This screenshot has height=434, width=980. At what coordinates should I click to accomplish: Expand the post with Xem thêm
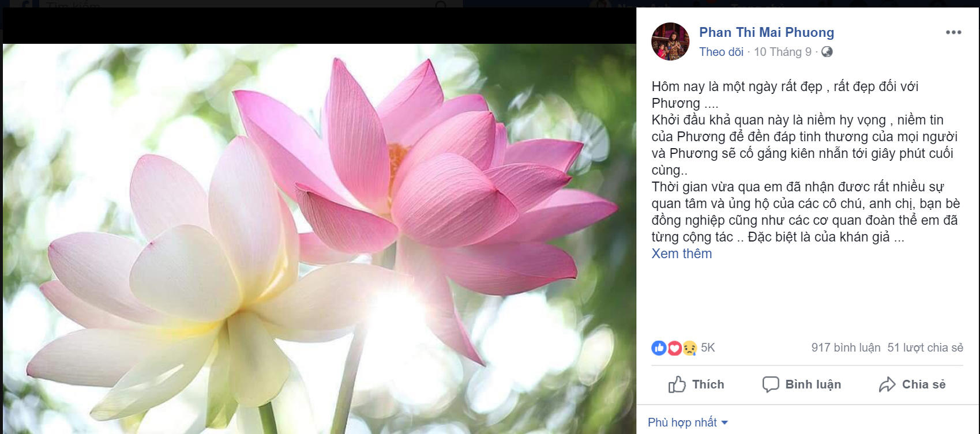(x=682, y=254)
